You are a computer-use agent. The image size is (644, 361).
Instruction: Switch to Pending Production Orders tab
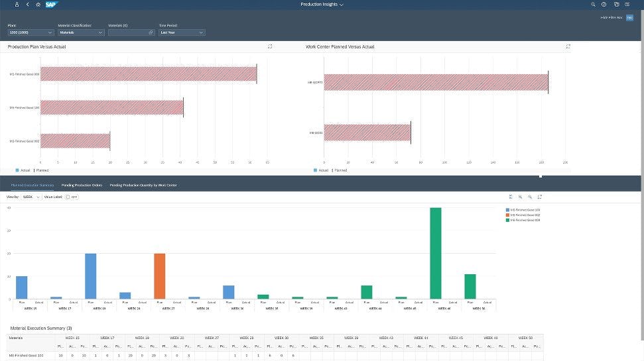click(x=82, y=185)
